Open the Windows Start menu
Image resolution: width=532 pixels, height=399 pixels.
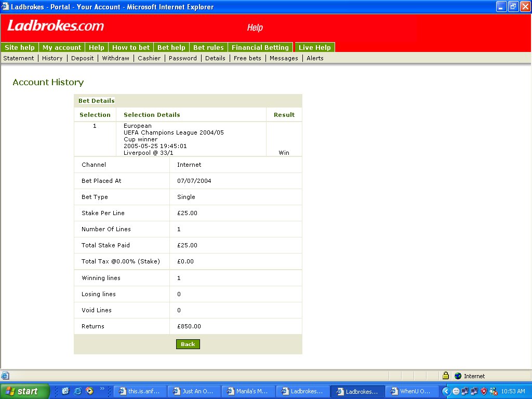point(24,391)
